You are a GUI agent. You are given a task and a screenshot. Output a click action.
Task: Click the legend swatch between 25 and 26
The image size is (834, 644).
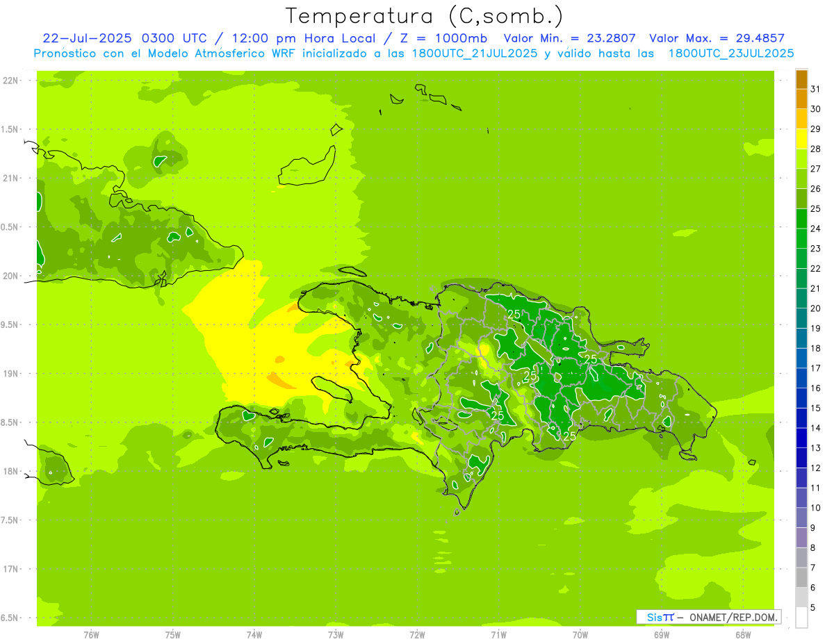pos(801,199)
